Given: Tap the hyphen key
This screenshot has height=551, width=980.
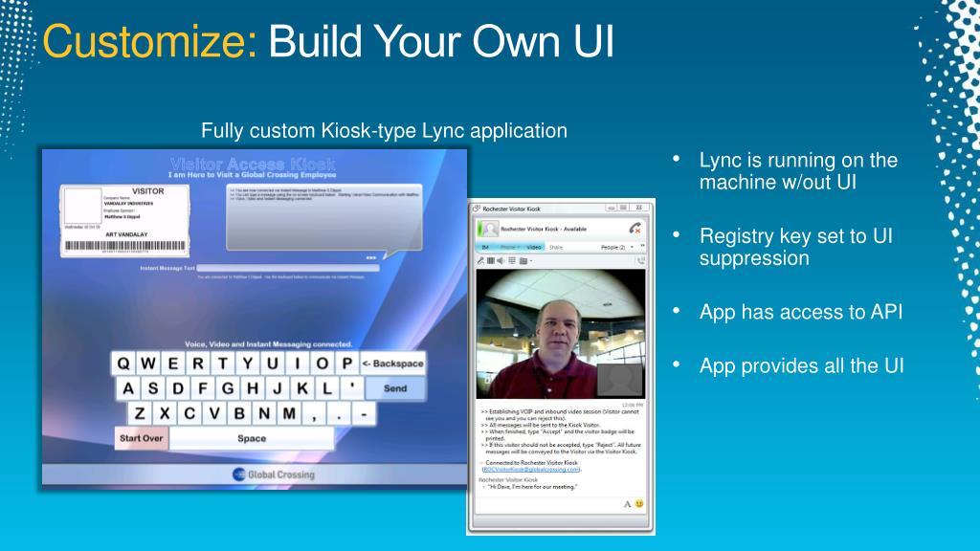Looking at the screenshot, I should (x=364, y=413).
